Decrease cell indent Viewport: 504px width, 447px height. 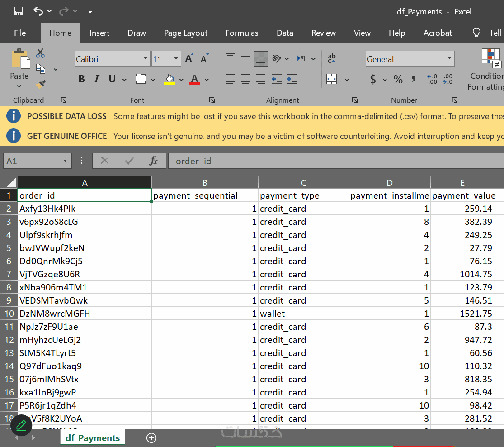277,79
